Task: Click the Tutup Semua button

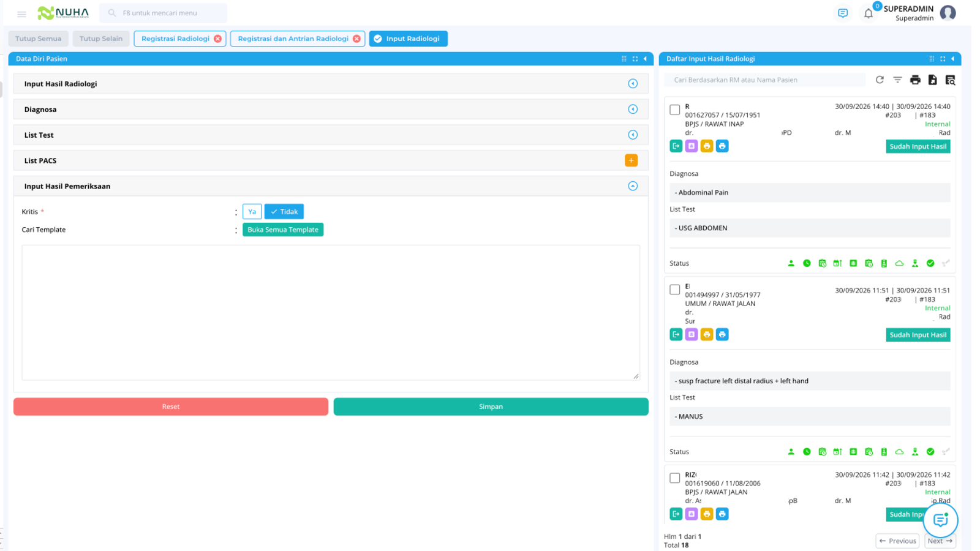Action: pyautogui.click(x=38, y=39)
